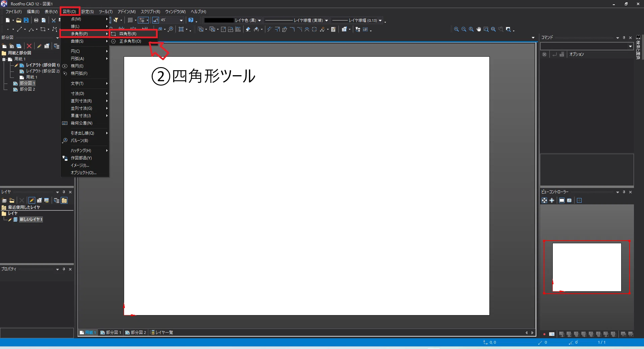Select the Pan hand tool

pos(479,30)
